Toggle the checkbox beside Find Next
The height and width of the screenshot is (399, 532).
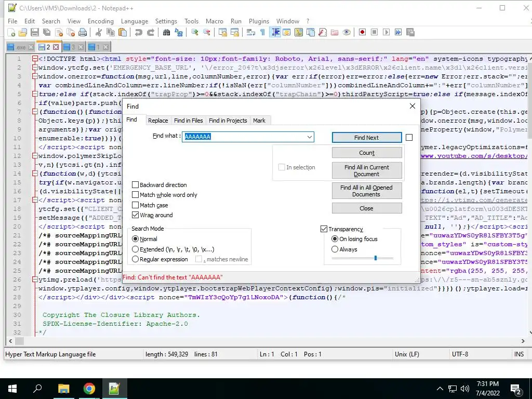pos(409,137)
